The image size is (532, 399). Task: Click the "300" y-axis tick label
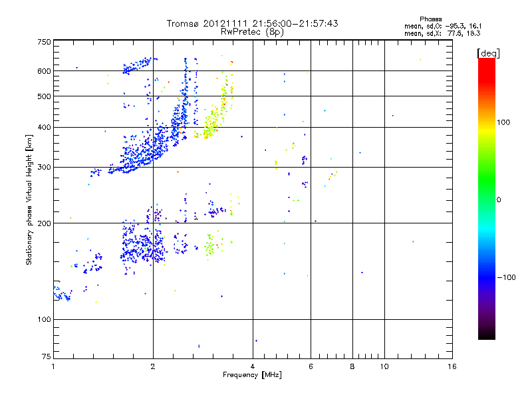(x=44, y=168)
